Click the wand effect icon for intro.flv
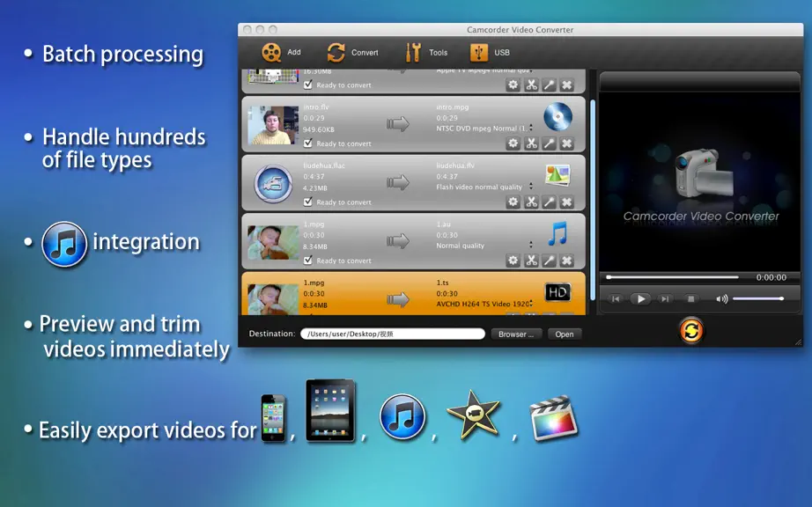This screenshot has width=812, height=507. coord(549,143)
